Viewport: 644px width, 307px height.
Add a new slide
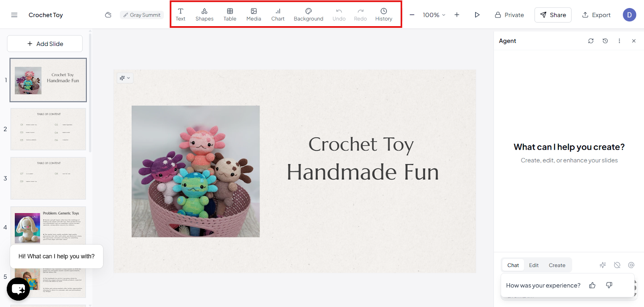45,43
